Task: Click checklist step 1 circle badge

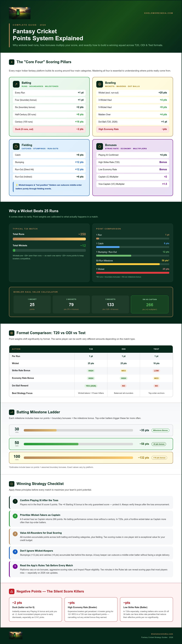Action: click(x=15, y=501)
